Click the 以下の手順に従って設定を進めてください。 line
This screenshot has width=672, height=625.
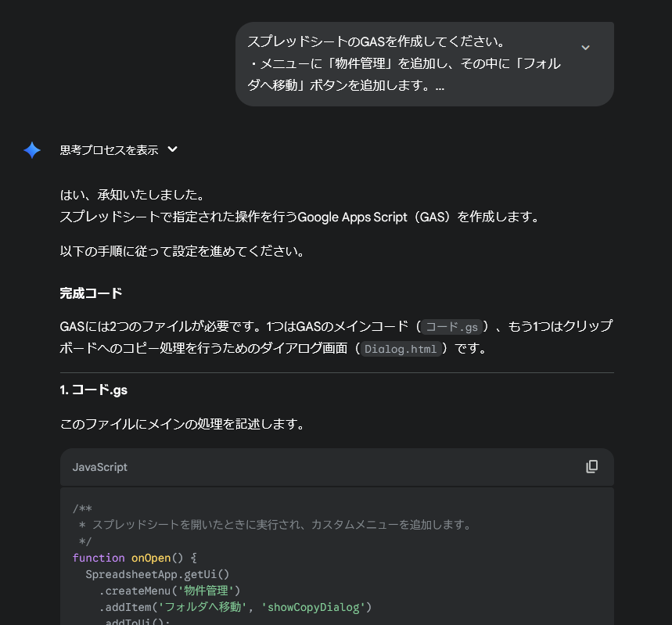tap(183, 251)
